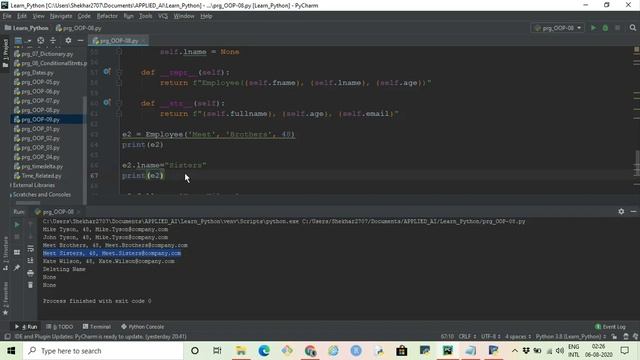Open the Python Console tool window

(x=142, y=327)
